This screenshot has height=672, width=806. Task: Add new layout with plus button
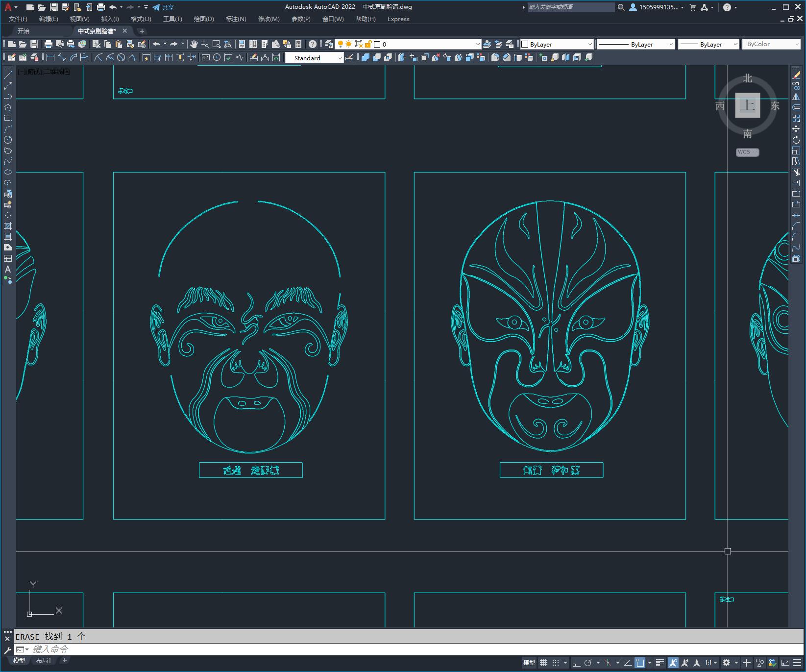click(x=64, y=660)
